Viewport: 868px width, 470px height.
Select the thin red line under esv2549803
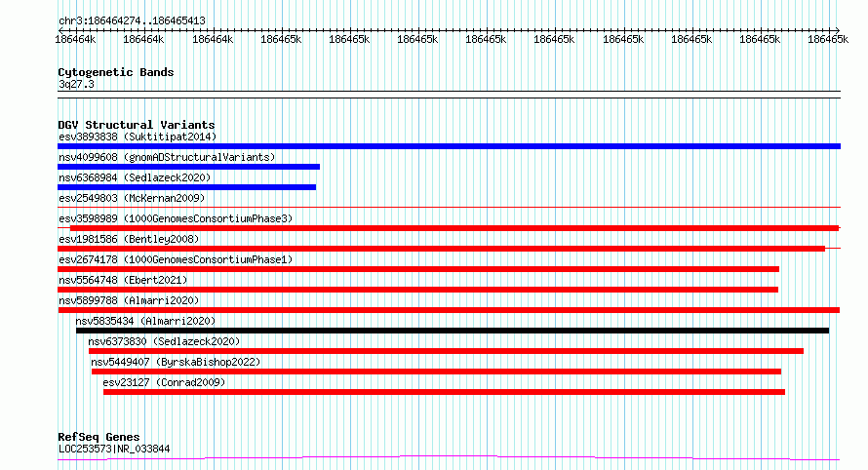pyautogui.click(x=449, y=208)
